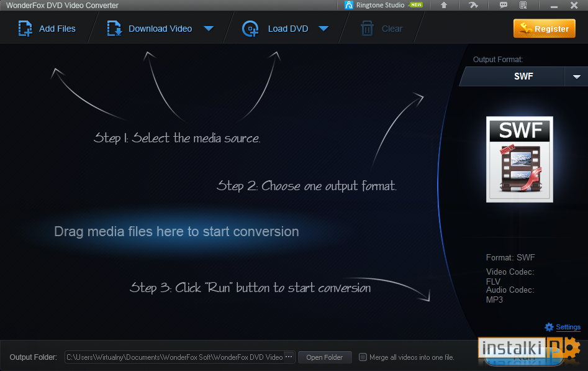Click the share arrow icon in the title bar
The image size is (588, 371).
click(473, 5)
